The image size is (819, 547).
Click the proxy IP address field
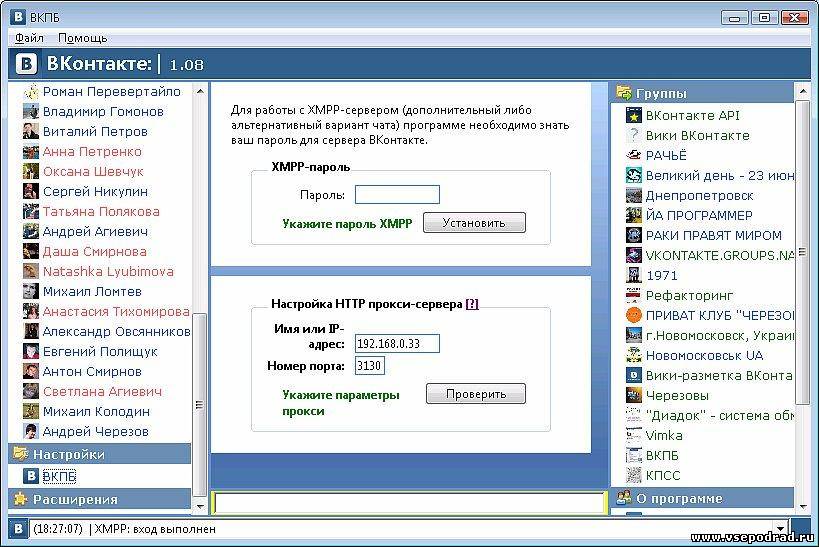(x=397, y=343)
